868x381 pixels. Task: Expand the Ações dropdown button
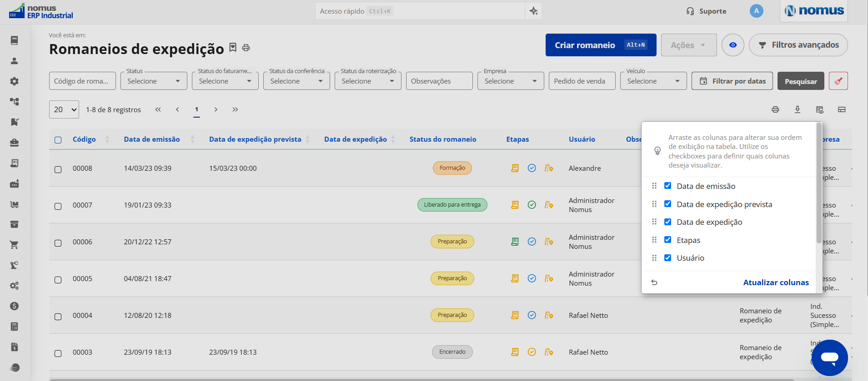[689, 45]
